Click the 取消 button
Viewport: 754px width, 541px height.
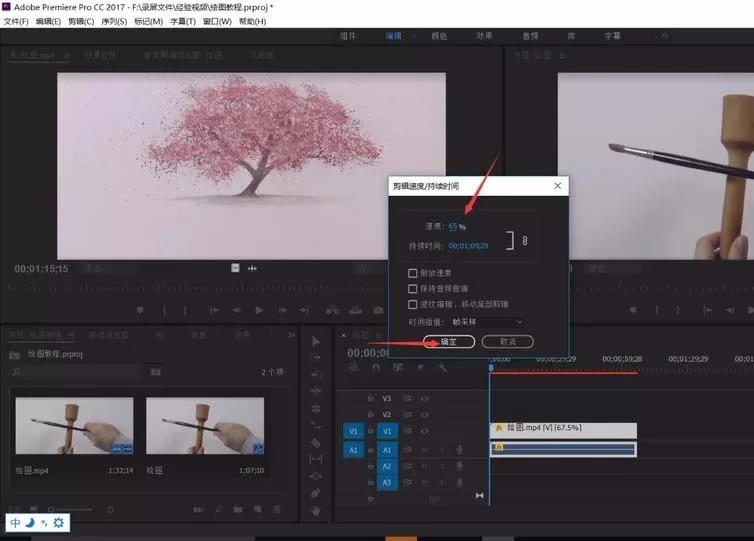tap(507, 341)
